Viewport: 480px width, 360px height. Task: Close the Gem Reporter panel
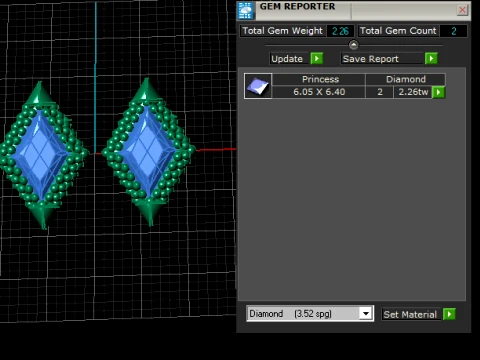[462, 10]
